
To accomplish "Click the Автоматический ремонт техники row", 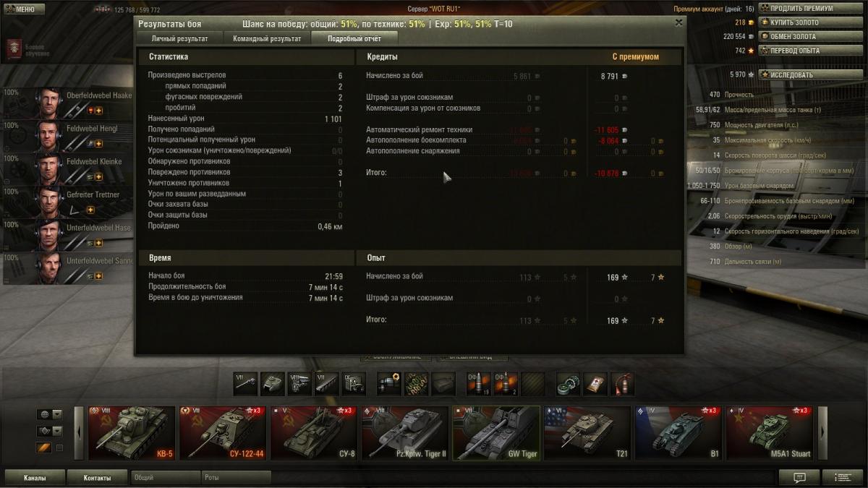I will pos(515,129).
